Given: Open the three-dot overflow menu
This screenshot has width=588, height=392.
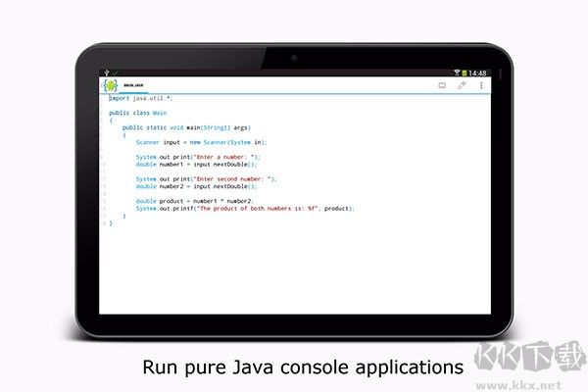Looking at the screenshot, I should tap(481, 86).
